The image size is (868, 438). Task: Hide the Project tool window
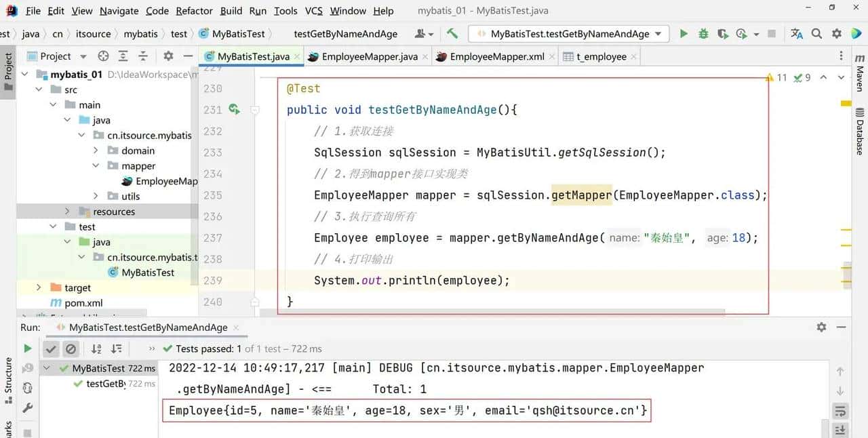click(x=188, y=56)
